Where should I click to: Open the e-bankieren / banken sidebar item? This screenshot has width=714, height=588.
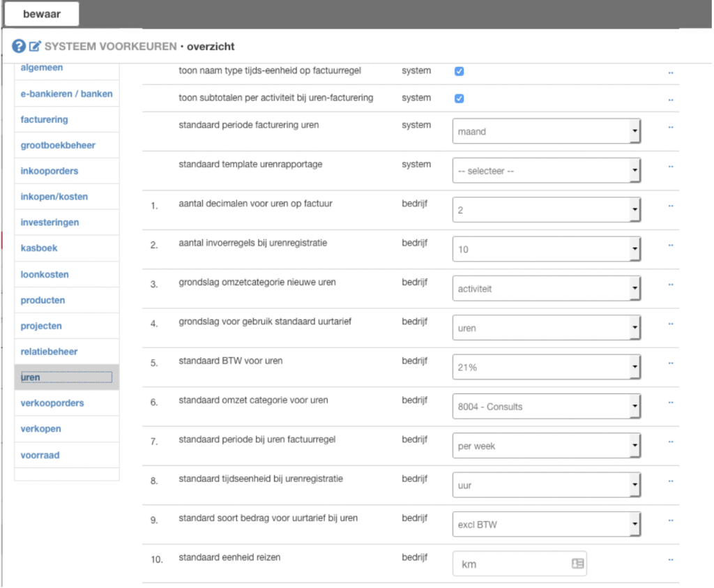66,93
